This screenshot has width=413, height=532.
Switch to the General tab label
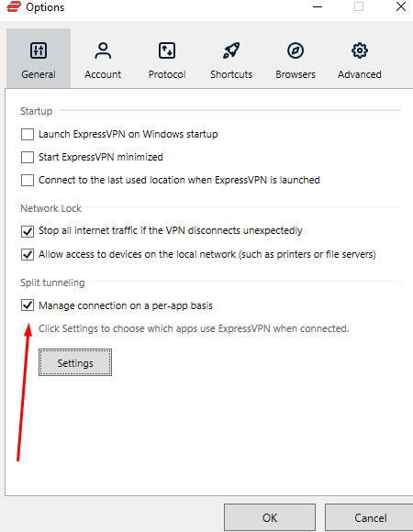click(39, 74)
